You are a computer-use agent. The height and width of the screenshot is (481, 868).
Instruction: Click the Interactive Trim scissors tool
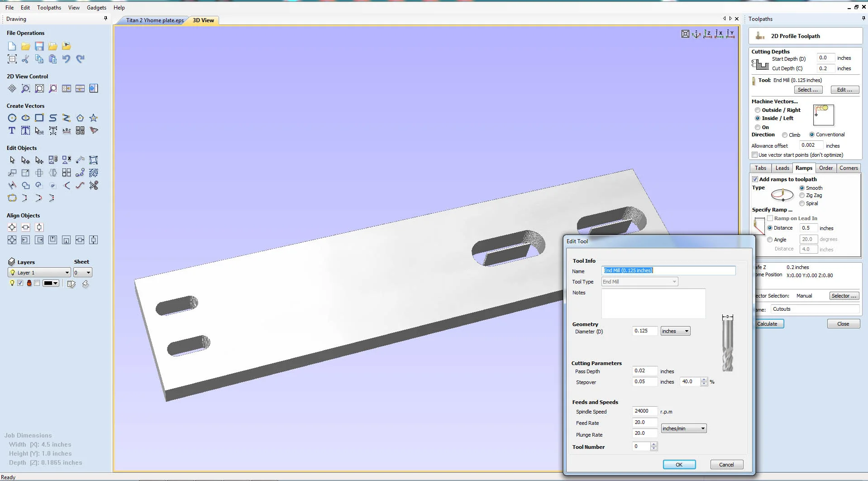click(x=94, y=185)
